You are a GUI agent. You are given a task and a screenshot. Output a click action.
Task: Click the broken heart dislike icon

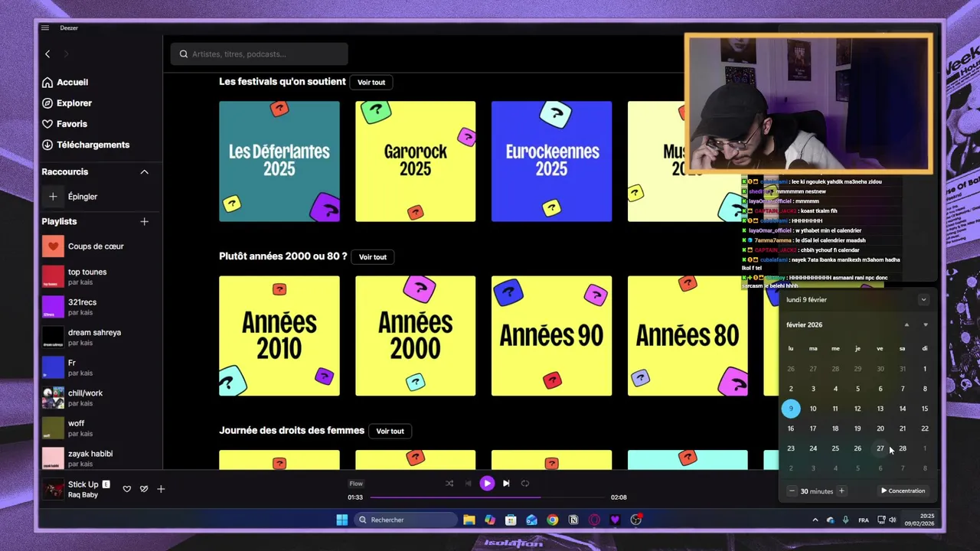pyautogui.click(x=144, y=489)
